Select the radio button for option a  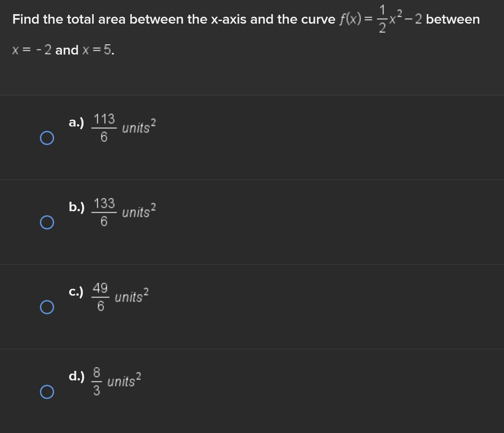47,138
